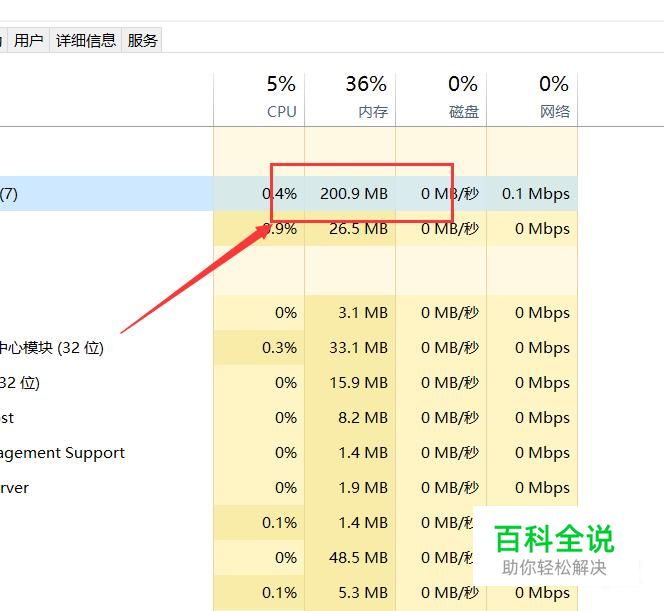The image size is (664, 611).
Task: Click the 8.2 MB memory value
Action: coord(363,417)
